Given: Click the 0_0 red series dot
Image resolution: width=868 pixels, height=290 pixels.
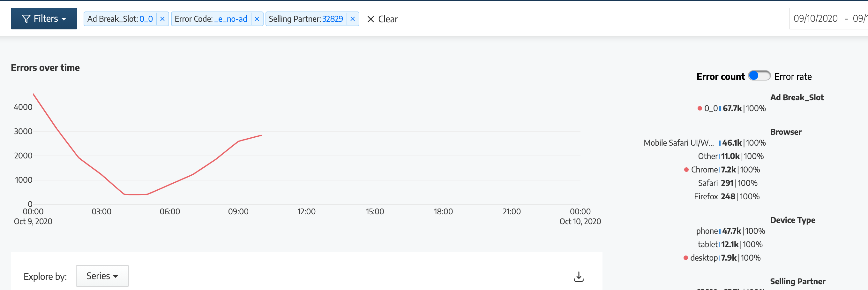Looking at the screenshot, I should pos(700,108).
